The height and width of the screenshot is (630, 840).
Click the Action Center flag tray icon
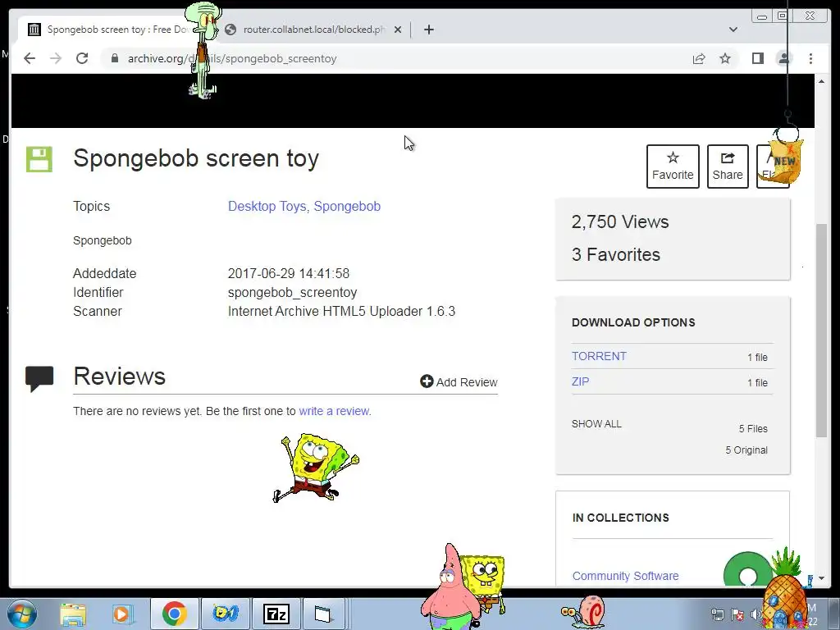pyautogui.click(x=737, y=614)
